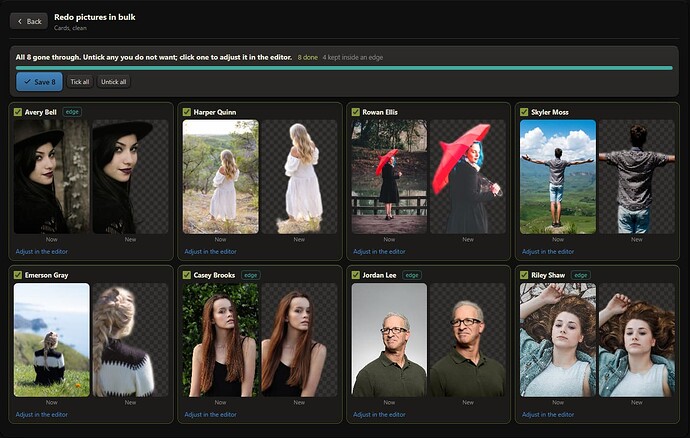Screen dimensions: 690x438
Task: Click the edge tag beside Riley Shaw
Action: (x=580, y=275)
